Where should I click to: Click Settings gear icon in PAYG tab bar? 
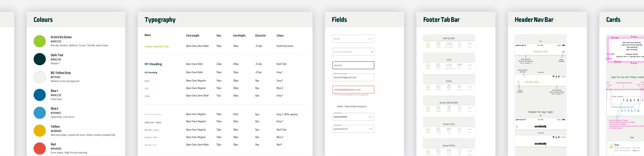[x=459, y=87]
